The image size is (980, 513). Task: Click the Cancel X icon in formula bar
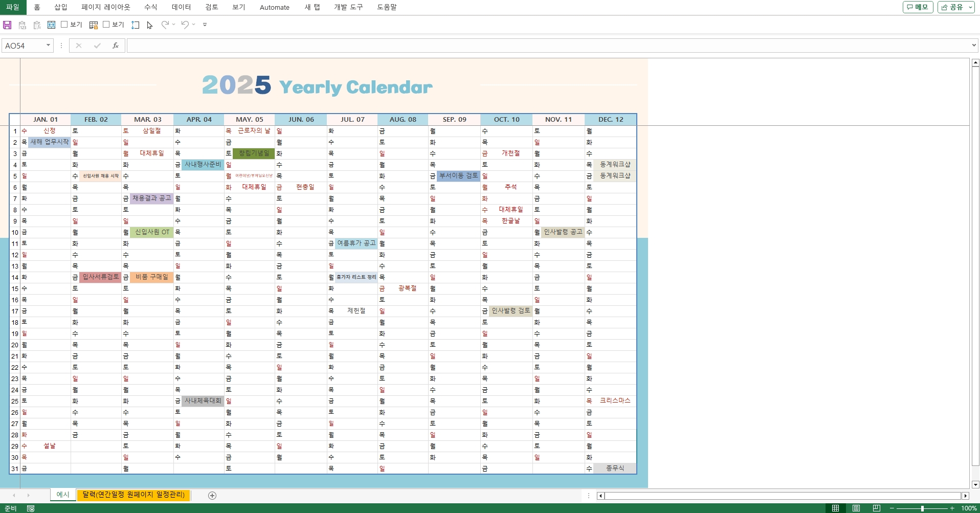[x=79, y=46]
